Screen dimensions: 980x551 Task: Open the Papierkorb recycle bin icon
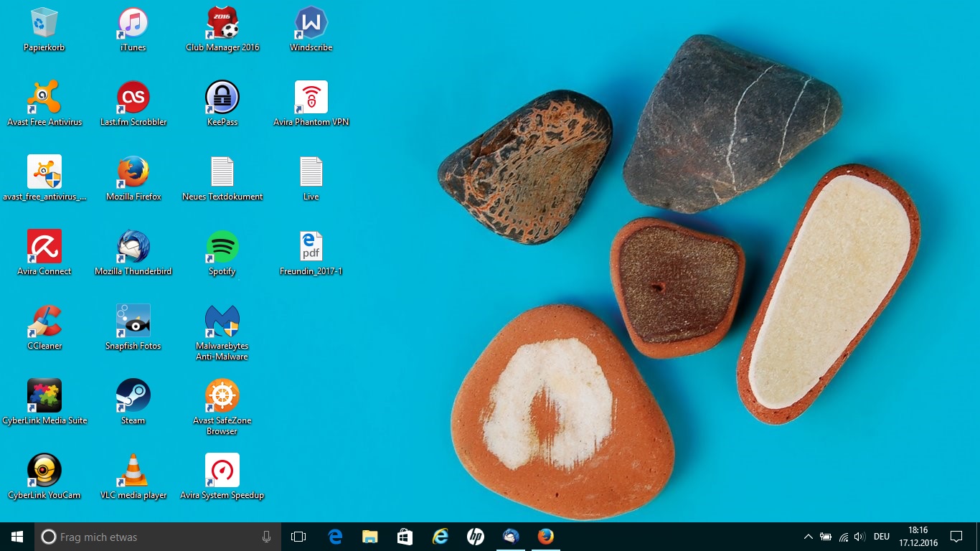tap(44, 29)
